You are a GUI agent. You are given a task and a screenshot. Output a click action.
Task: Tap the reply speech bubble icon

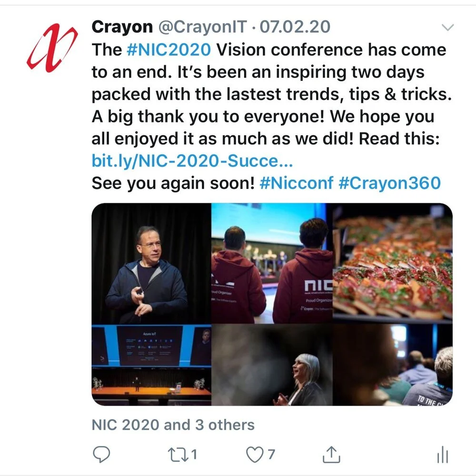(101, 455)
